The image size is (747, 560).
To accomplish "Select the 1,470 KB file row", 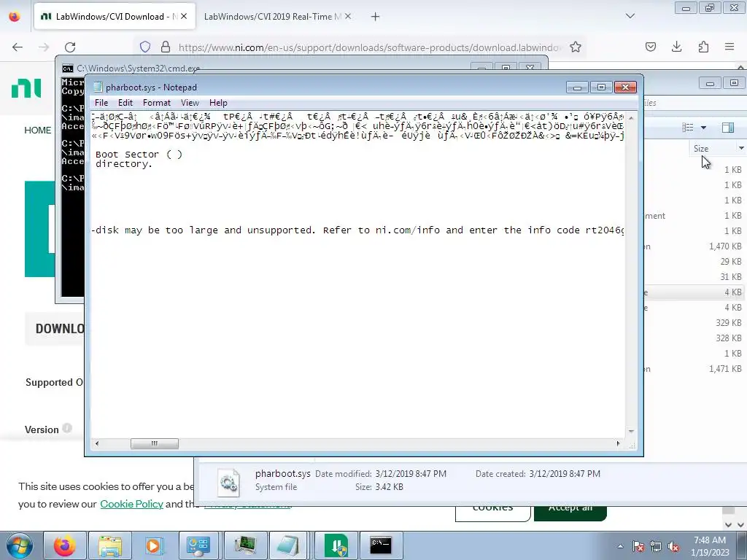I will click(x=694, y=246).
